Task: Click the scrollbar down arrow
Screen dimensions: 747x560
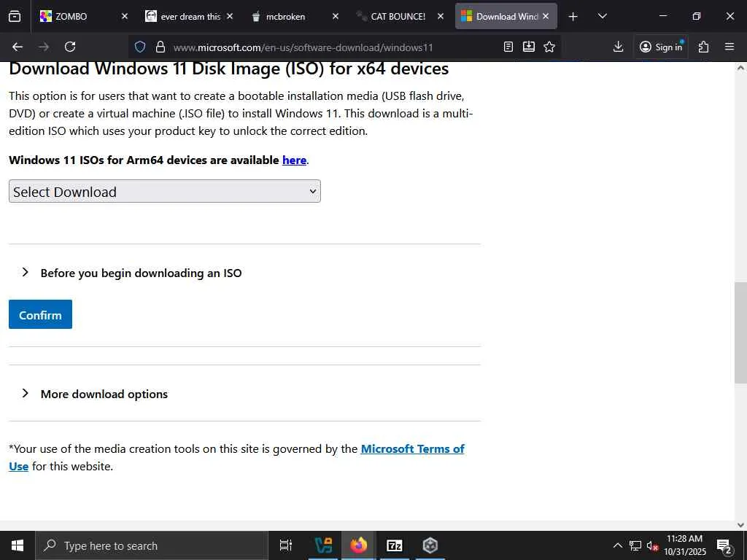Action: (x=740, y=525)
